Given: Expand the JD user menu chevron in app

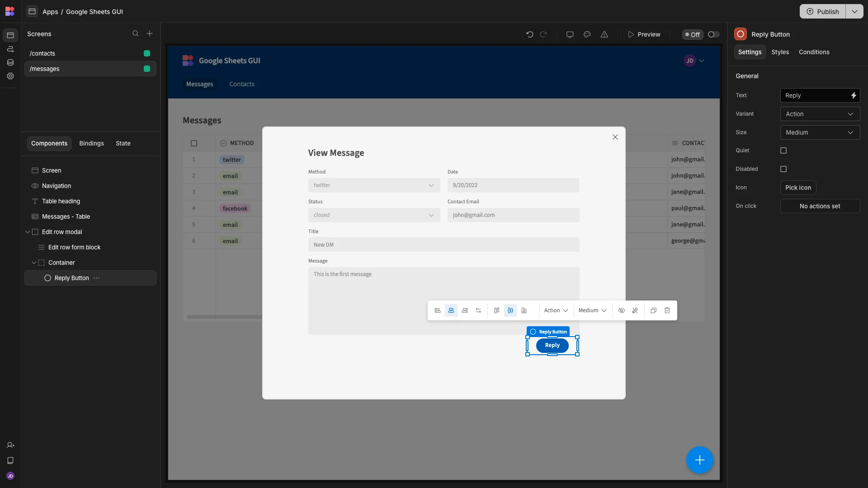Looking at the screenshot, I should [702, 61].
